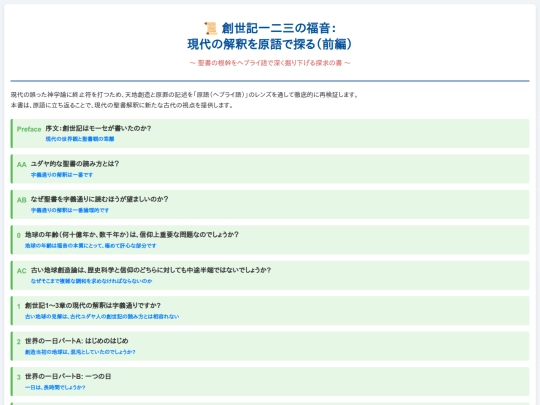Click the heading line 現代の解釈を原語で探る(前編)
540x405 pixels.
(270, 44)
